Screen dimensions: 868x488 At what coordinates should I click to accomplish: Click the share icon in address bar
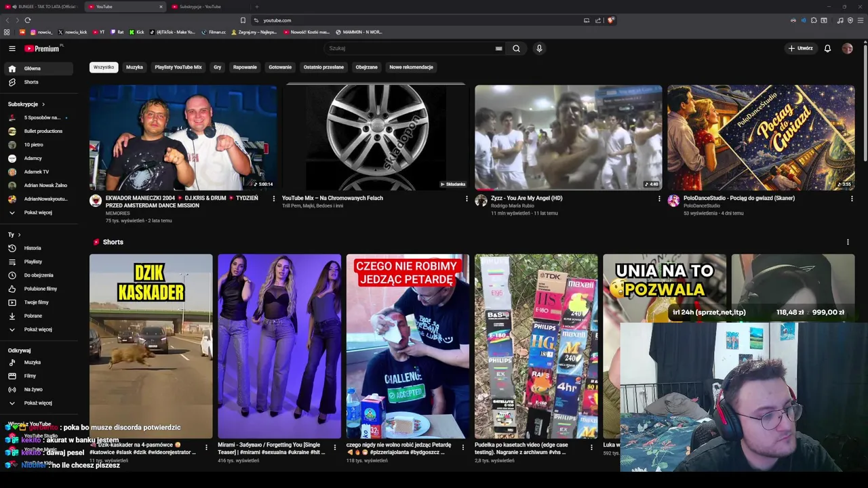point(598,20)
